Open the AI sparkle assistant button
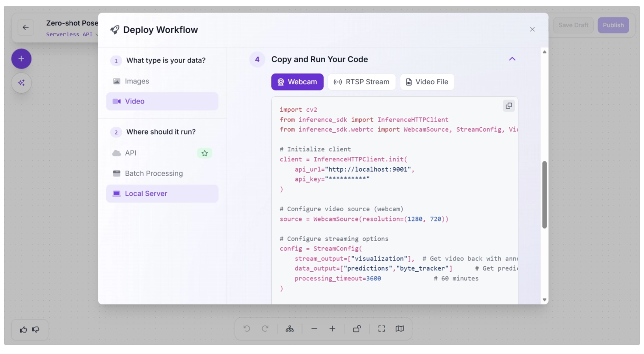This screenshot has width=644, height=354. click(21, 83)
